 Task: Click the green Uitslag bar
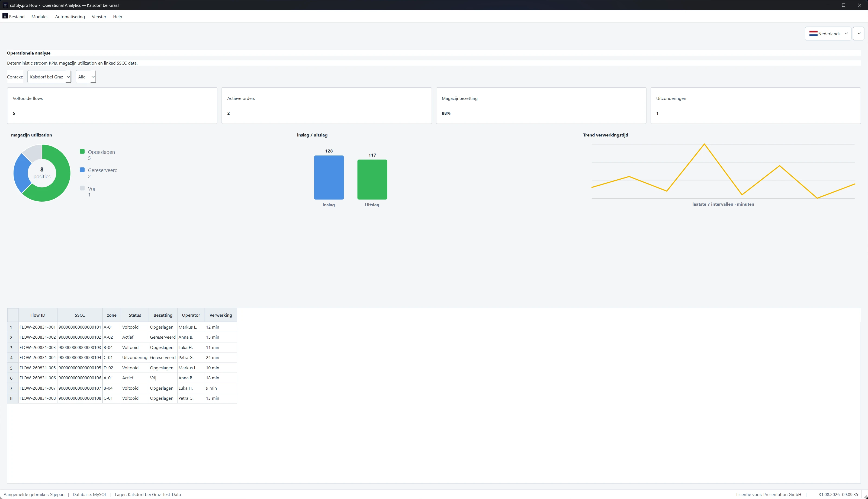coord(372,180)
